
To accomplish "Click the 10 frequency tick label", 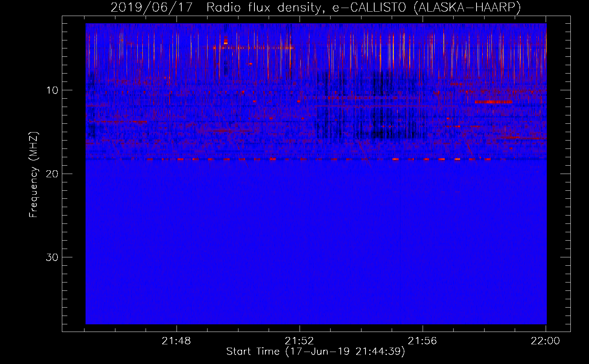I will coord(52,90).
